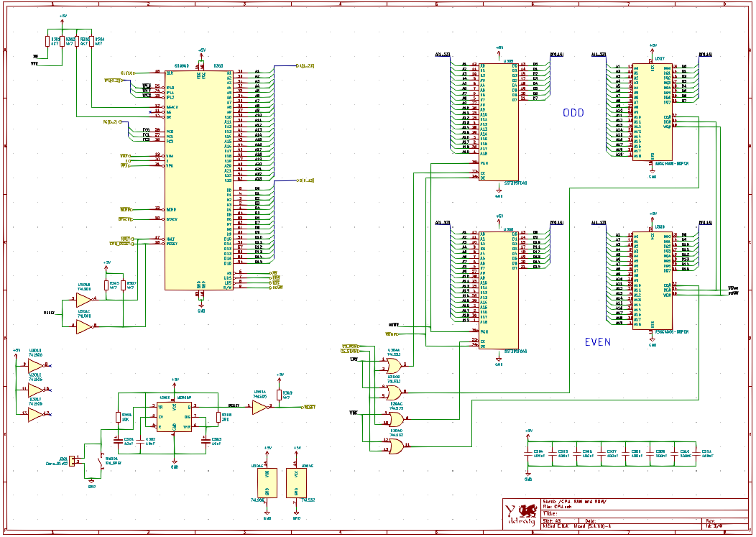This screenshot has height=537, width=756.
Task: Select the HALT hierarchical label
Action: pos(126,239)
